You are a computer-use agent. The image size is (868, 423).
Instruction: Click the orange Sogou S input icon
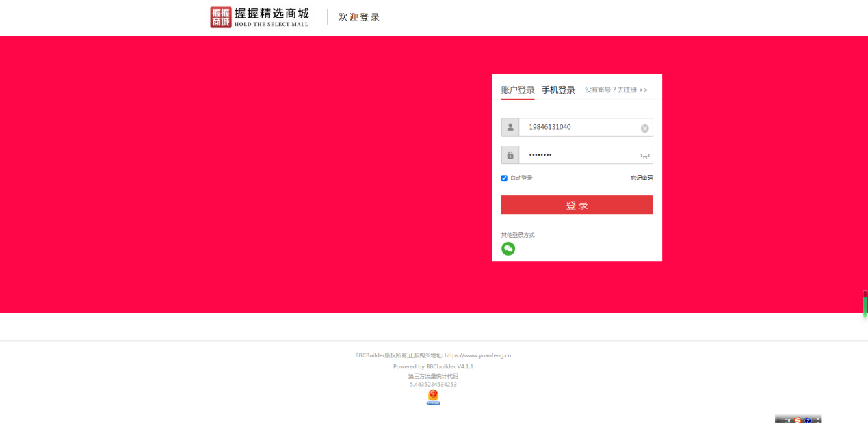[x=798, y=420]
